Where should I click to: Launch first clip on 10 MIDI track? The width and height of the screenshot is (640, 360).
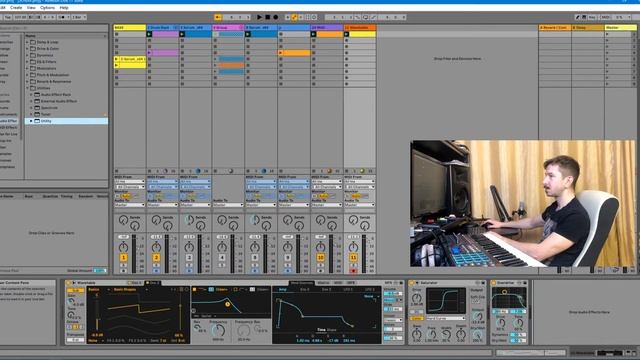click(313, 34)
